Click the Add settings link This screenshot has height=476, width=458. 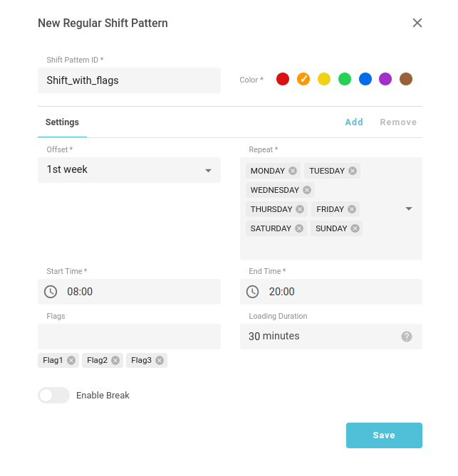(354, 122)
